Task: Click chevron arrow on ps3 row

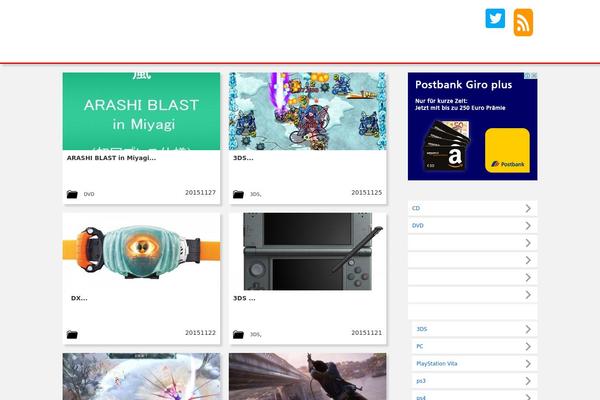Action: coord(528,381)
